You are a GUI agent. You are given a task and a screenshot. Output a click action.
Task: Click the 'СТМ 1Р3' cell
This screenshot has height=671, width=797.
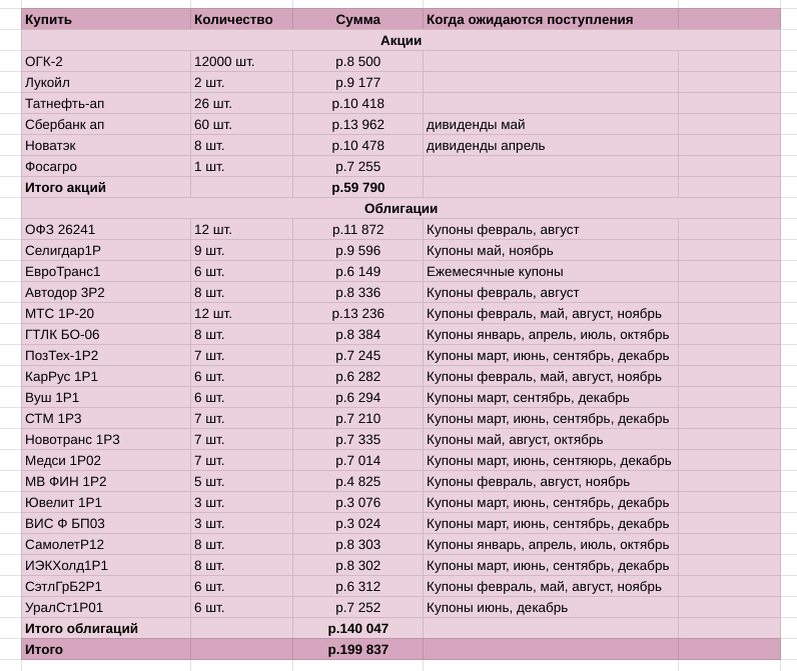pos(106,419)
